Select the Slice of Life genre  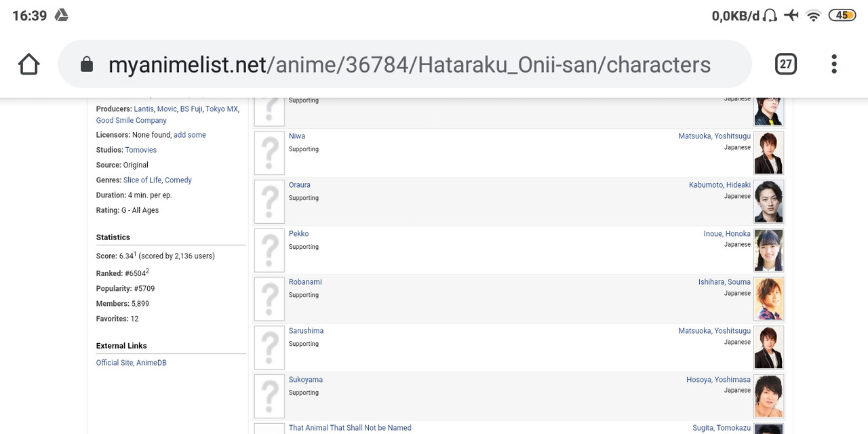[142, 180]
